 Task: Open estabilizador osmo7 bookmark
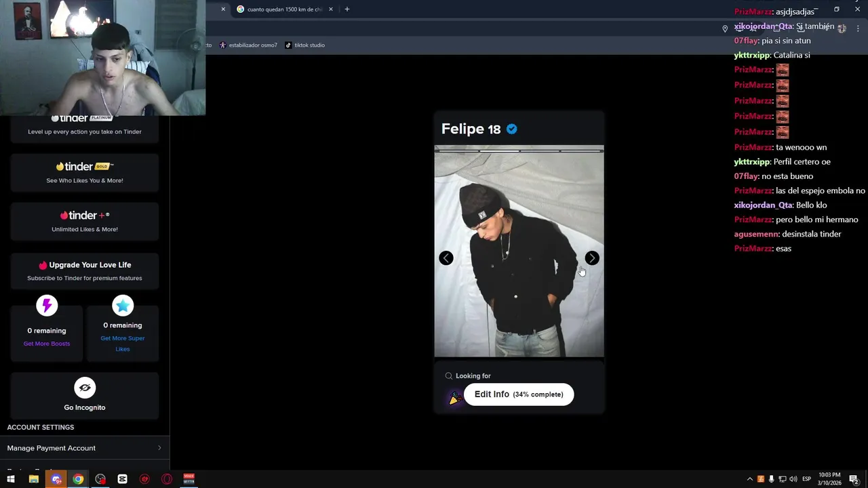pyautogui.click(x=248, y=45)
